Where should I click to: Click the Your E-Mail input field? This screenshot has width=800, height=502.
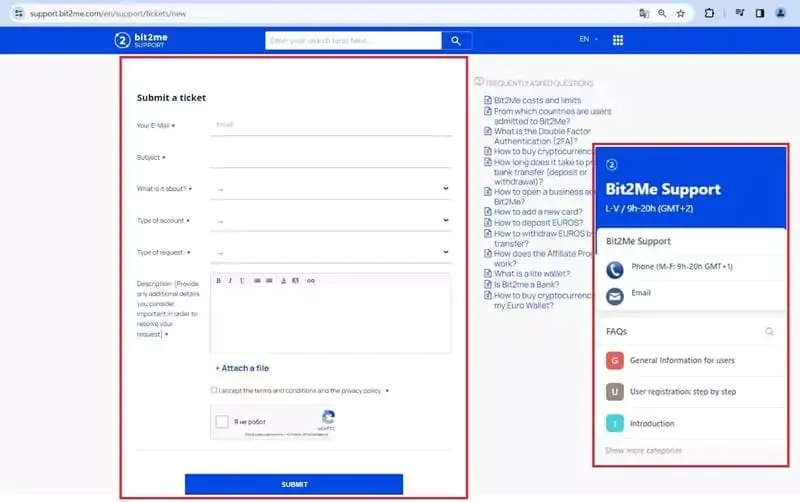331,125
